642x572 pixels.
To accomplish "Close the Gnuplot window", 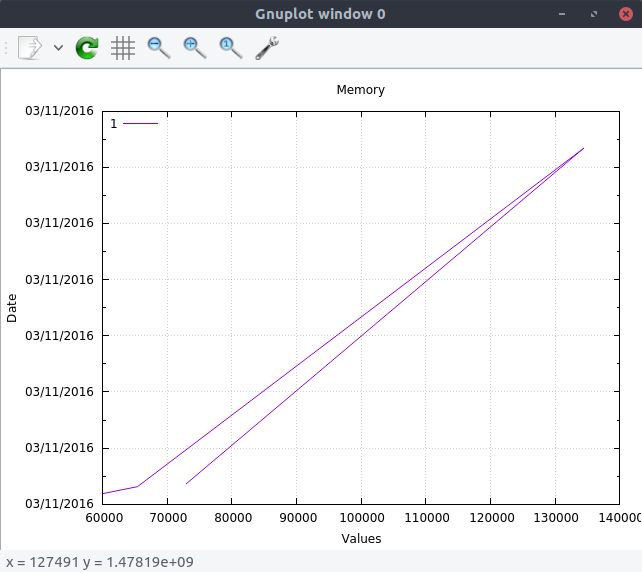I will (626, 14).
